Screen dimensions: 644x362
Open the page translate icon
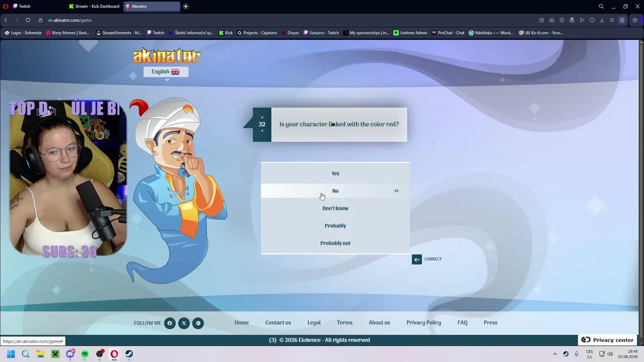pyautogui.click(x=572, y=20)
